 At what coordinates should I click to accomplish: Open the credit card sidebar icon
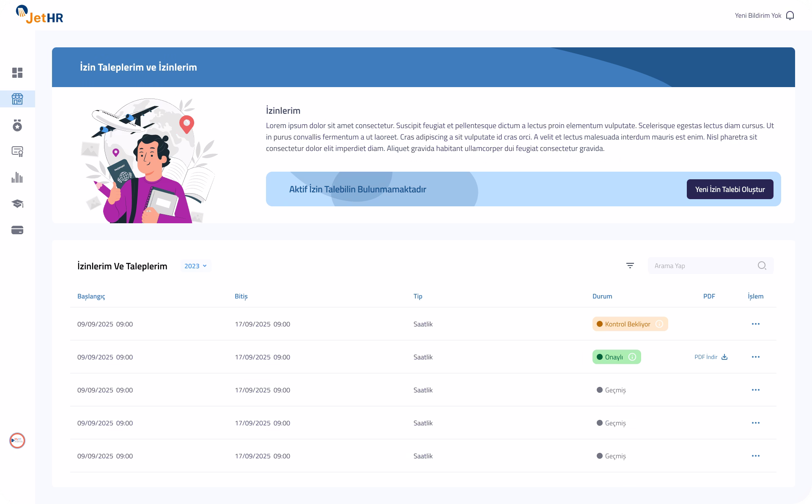pos(17,230)
